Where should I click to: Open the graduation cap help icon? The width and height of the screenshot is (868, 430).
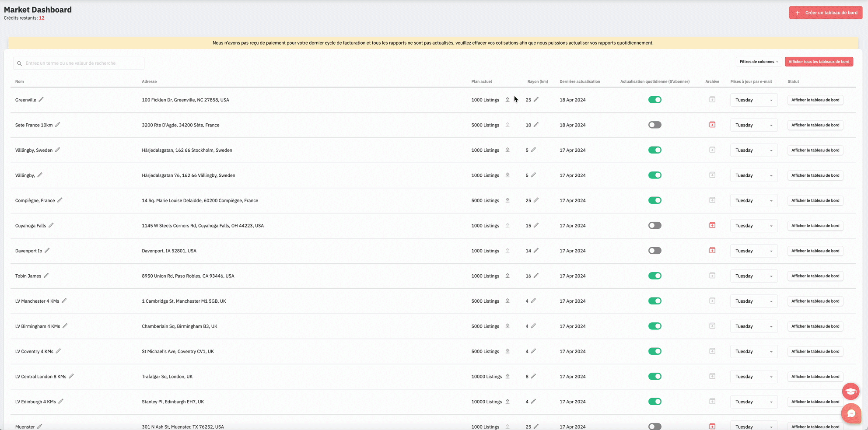click(850, 391)
